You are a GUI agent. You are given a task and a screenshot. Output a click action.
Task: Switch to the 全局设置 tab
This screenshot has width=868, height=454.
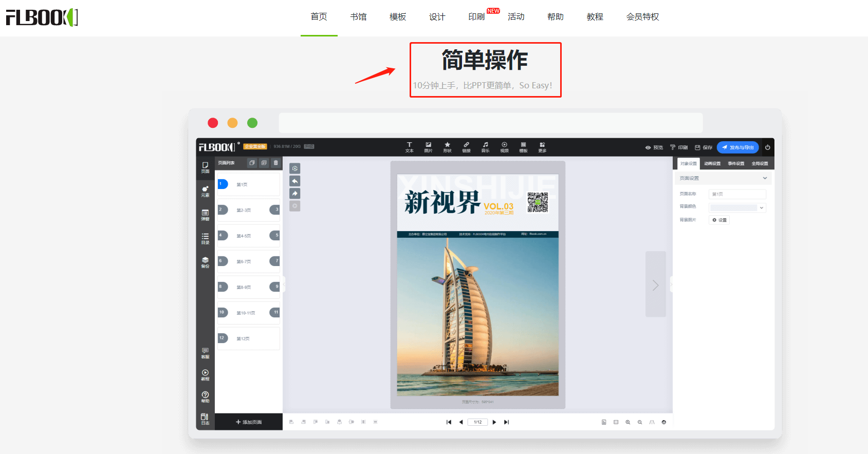760,164
